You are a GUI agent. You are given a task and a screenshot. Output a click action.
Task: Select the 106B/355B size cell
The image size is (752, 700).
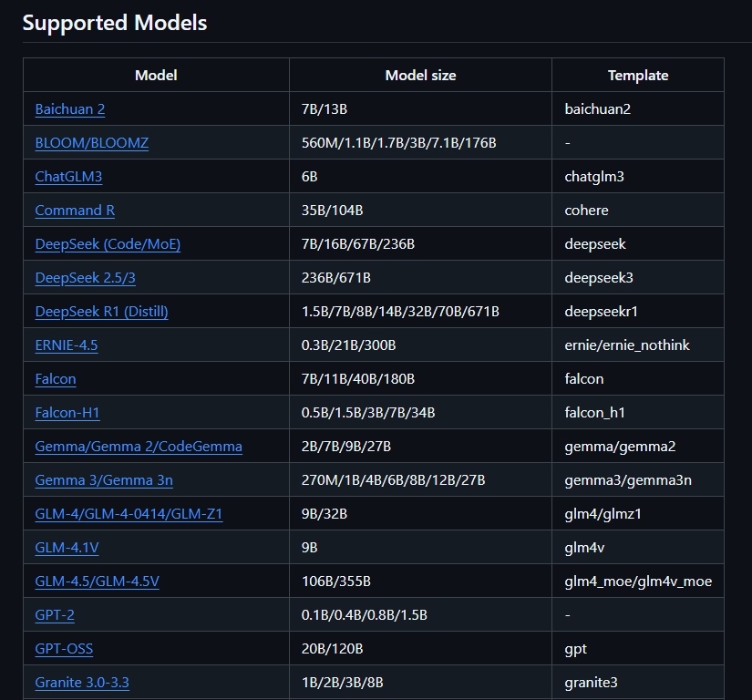pos(420,581)
